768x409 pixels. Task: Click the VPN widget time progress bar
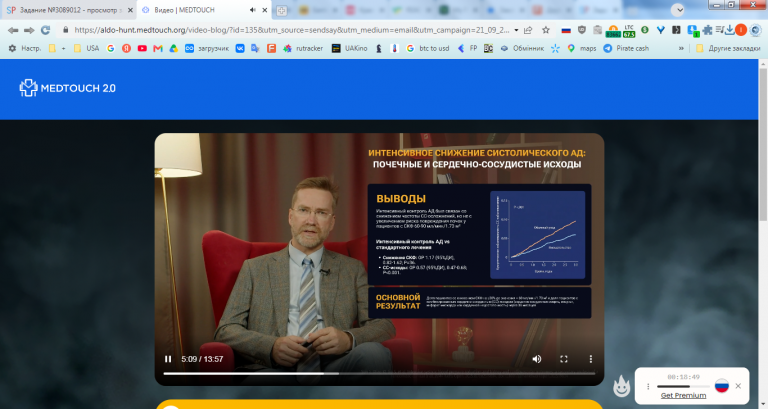click(x=683, y=386)
